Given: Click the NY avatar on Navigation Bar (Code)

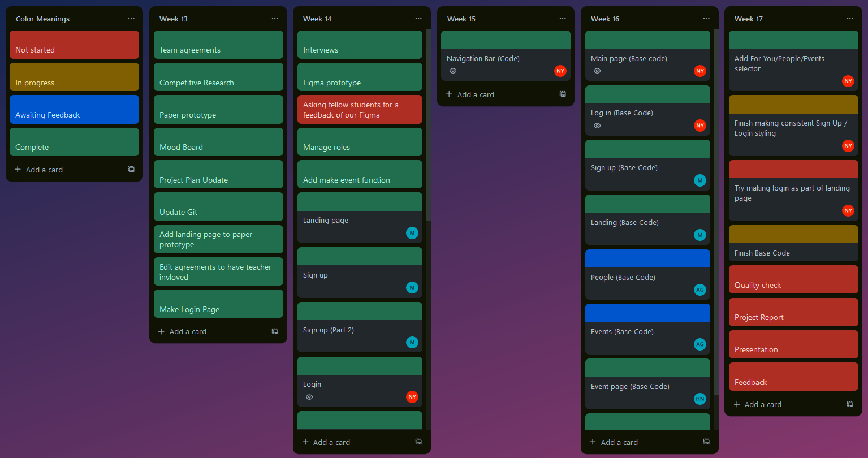Looking at the screenshot, I should (x=560, y=71).
